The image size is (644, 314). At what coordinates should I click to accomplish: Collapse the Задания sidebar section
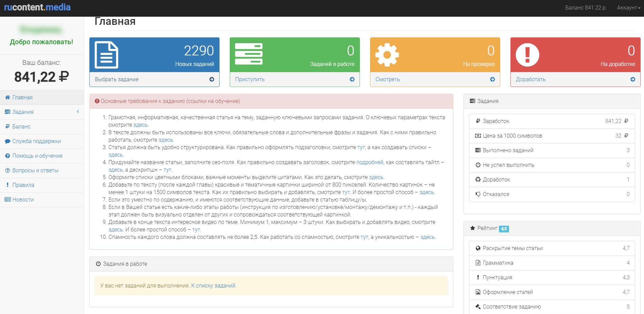tap(77, 111)
